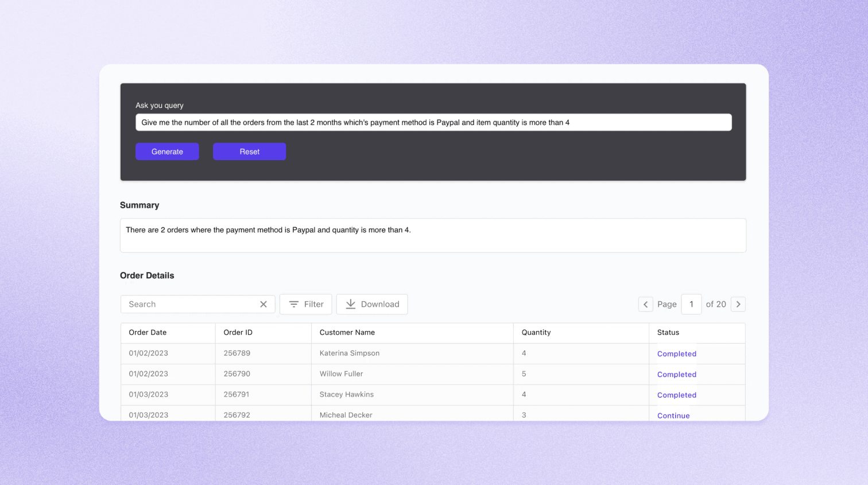
Task: Click the Generate button
Action: 167,152
